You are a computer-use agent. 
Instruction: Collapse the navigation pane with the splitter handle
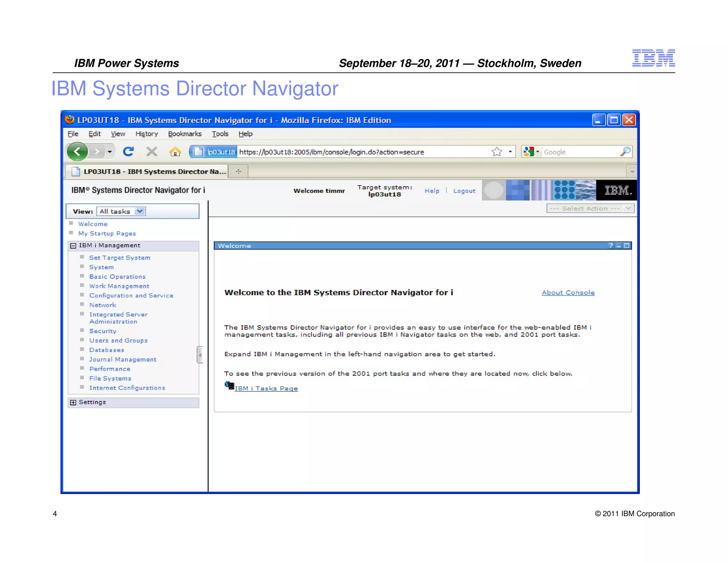200,355
